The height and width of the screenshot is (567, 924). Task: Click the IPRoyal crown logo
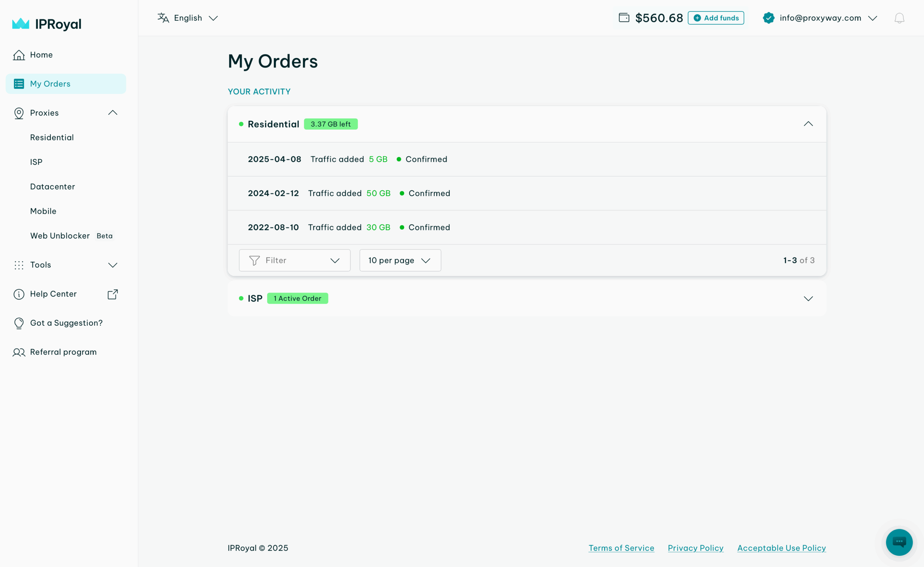(x=21, y=23)
